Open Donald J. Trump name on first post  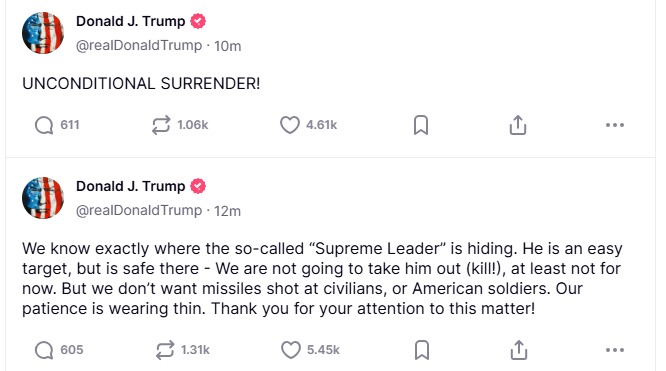130,21
